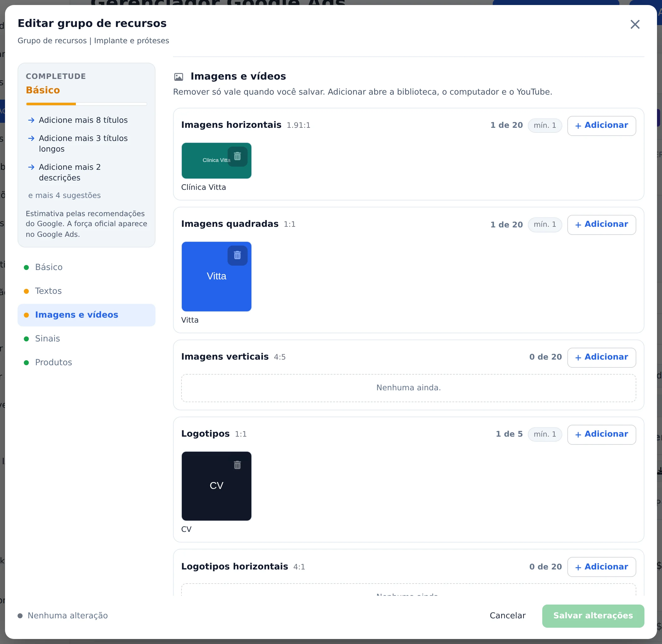Viewport: 662px width, 644px height.
Task: Add a square image with Adicionar
Action: (x=602, y=225)
